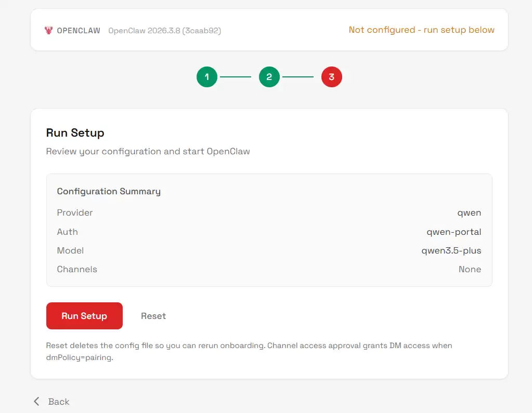Click the version text OpenClaw 2026.3.8
The width and height of the screenshot is (532, 413).
(x=164, y=31)
